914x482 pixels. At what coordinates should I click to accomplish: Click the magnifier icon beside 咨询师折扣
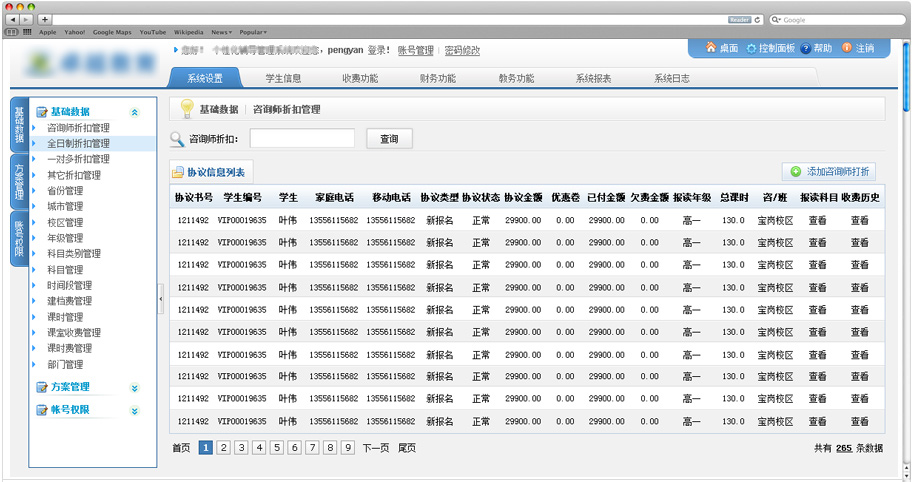(x=177, y=140)
